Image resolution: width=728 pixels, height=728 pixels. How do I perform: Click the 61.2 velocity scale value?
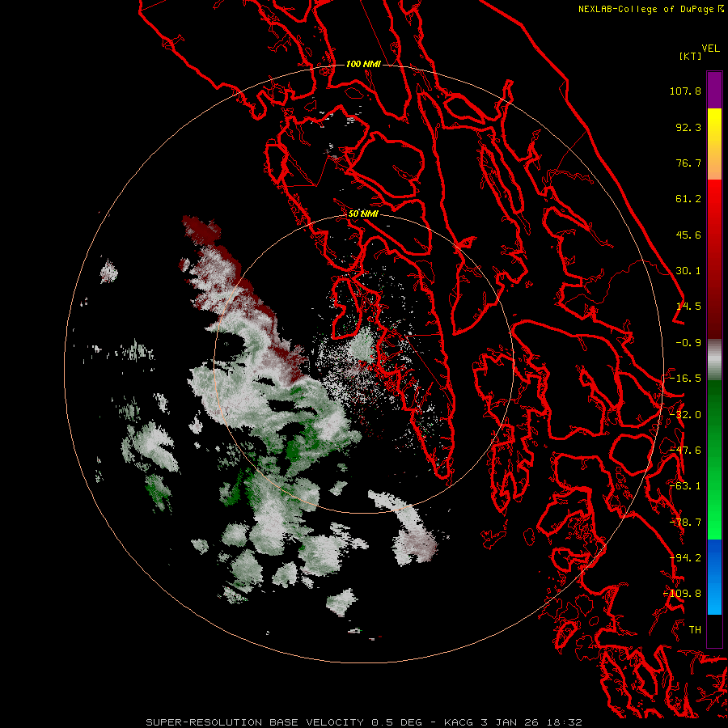tap(688, 199)
